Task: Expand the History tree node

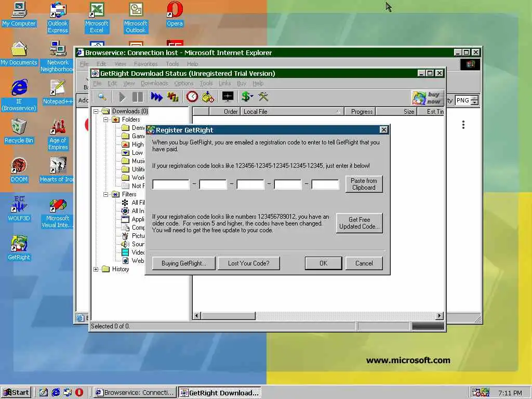Action: pos(96,269)
